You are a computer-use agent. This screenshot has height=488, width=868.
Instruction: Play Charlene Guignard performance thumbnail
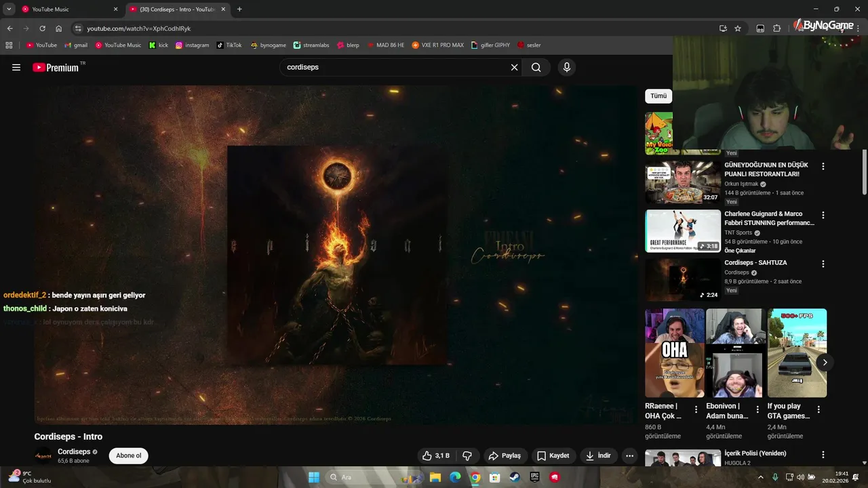point(683,231)
